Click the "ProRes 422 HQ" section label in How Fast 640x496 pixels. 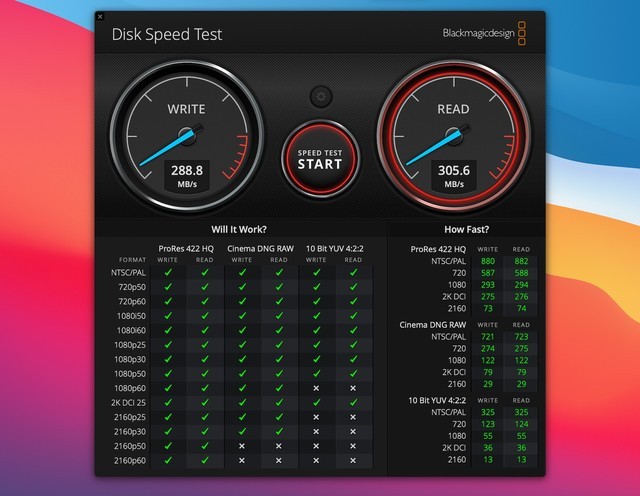click(438, 249)
